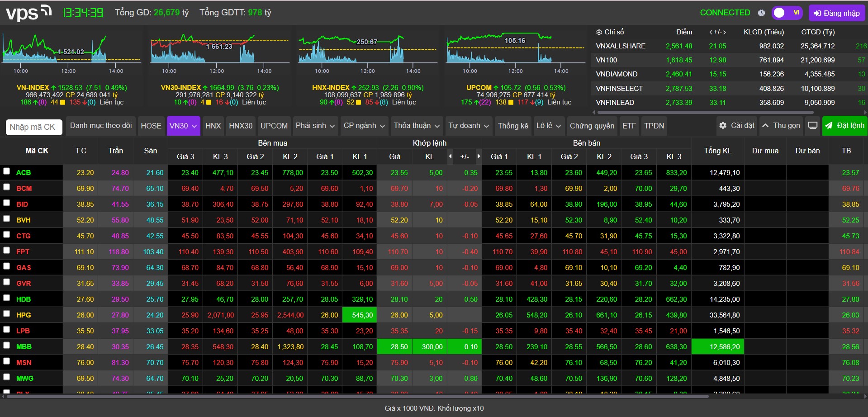The image size is (868, 417).
Task: Click the right chevron in the <+/-> index header
Action: pos(725,32)
